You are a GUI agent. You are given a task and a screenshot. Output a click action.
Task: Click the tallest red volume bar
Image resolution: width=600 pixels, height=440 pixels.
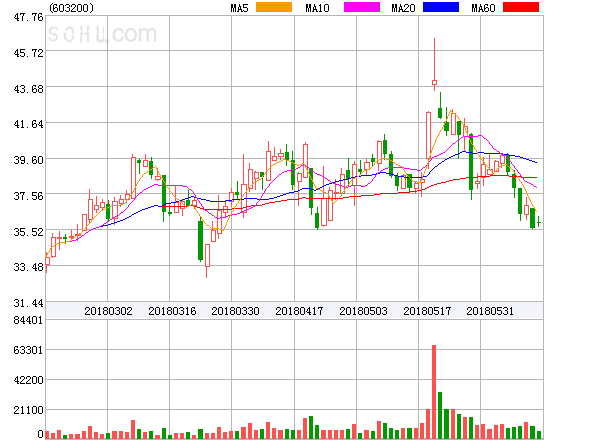[434, 392]
